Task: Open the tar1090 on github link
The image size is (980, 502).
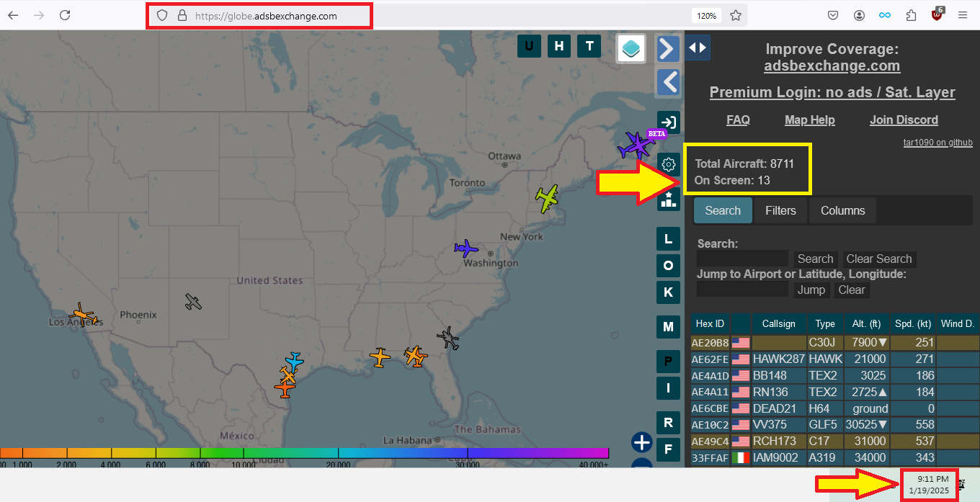Action: coord(938,143)
